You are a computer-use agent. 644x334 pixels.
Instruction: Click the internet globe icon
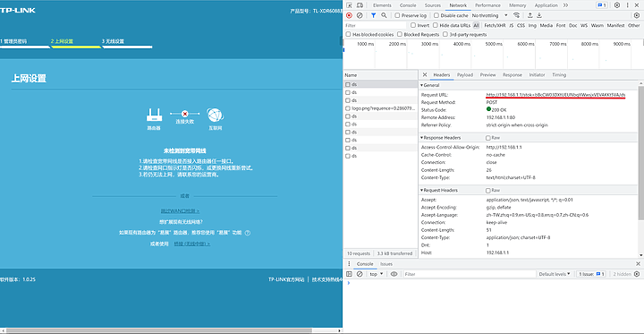coord(215,116)
